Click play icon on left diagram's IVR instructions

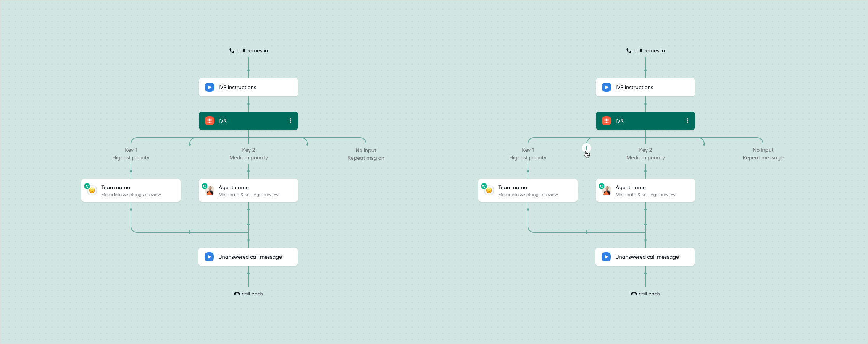[210, 87]
